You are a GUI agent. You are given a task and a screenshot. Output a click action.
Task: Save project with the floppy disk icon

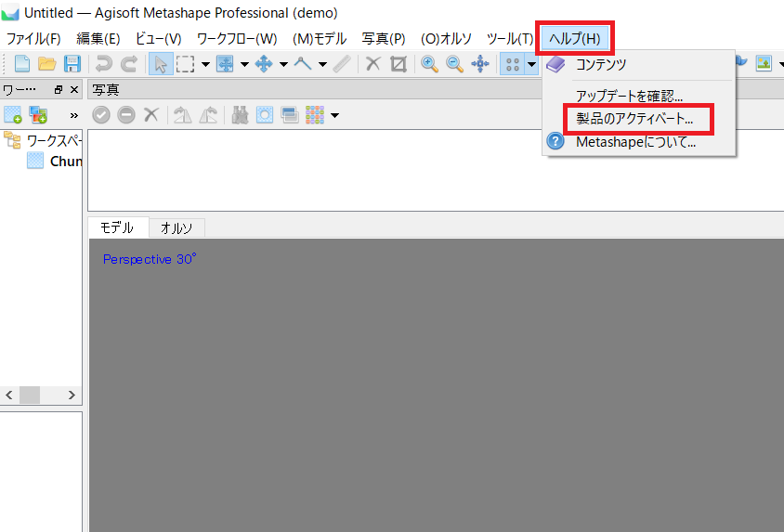[x=72, y=64]
